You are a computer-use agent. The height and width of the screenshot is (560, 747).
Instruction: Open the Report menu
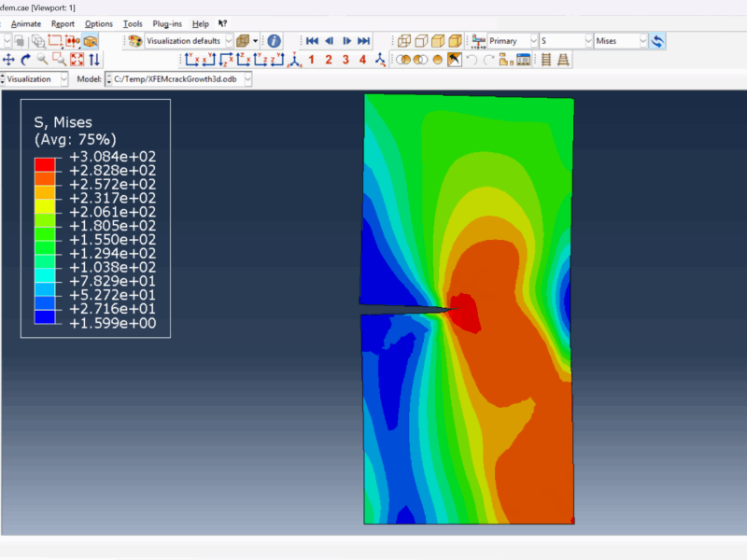63,24
